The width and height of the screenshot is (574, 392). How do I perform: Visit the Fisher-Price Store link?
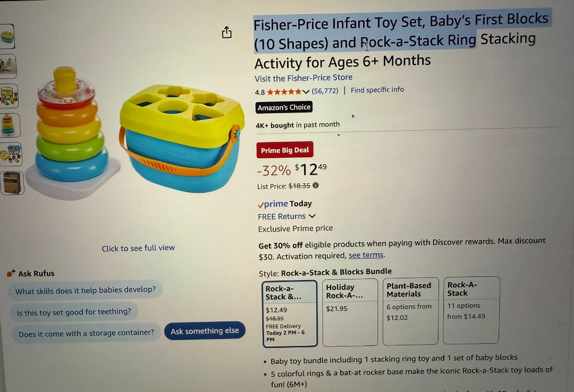click(303, 78)
